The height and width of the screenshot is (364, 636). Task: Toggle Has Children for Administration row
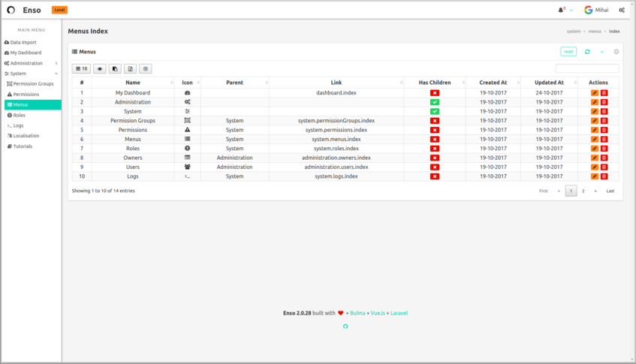(x=435, y=102)
